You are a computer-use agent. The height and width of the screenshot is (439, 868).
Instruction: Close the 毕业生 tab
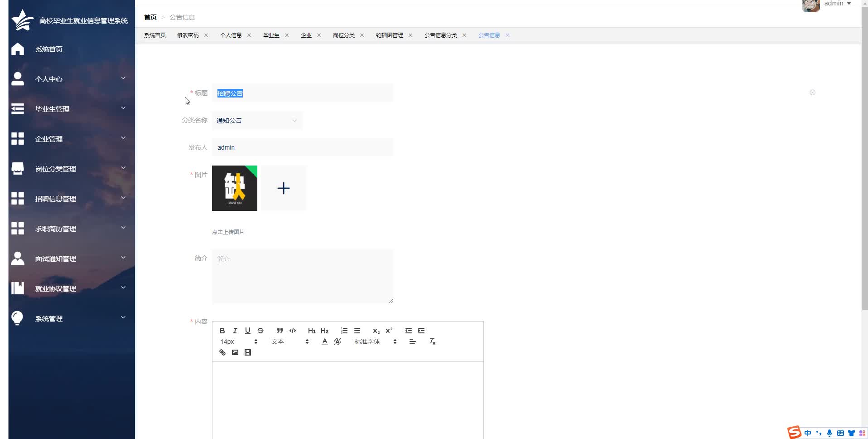point(287,35)
